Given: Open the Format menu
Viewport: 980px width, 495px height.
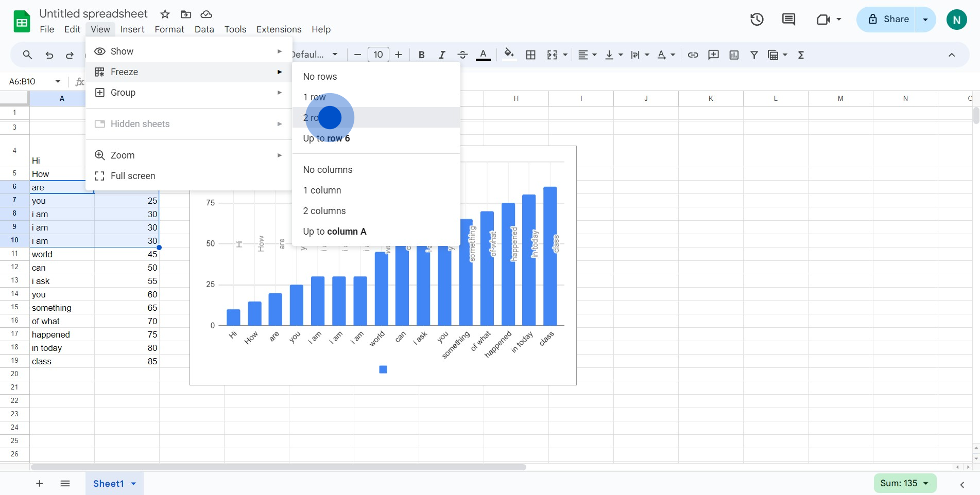Looking at the screenshot, I should click(x=169, y=29).
